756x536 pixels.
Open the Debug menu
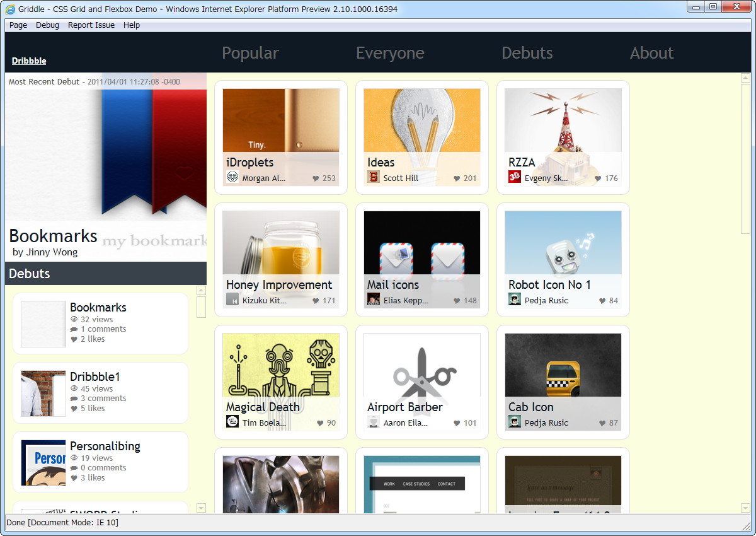pos(47,25)
